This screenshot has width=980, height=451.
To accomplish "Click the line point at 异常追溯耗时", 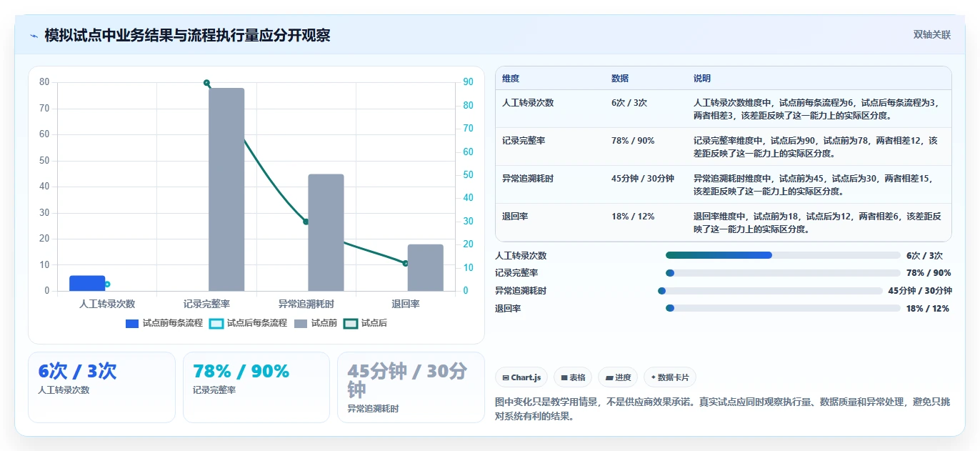I will click(x=306, y=222).
